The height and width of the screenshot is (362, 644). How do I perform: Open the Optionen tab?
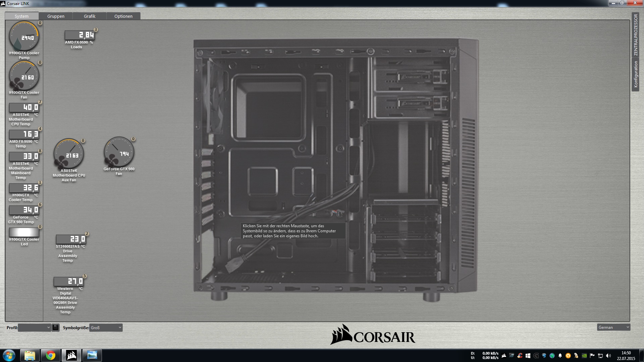tap(123, 16)
